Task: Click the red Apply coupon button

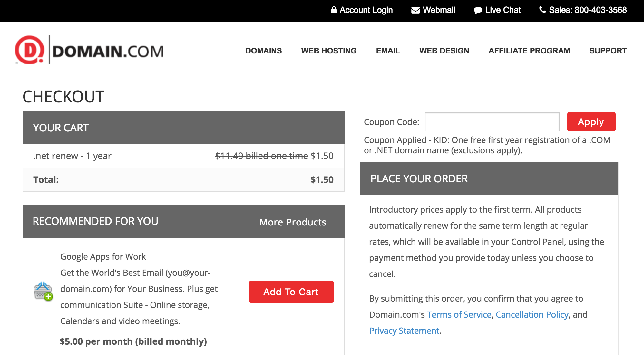Action: coord(591,122)
